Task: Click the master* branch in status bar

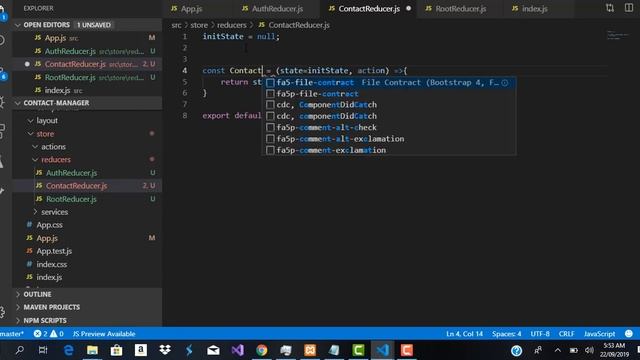Action: click(12, 333)
